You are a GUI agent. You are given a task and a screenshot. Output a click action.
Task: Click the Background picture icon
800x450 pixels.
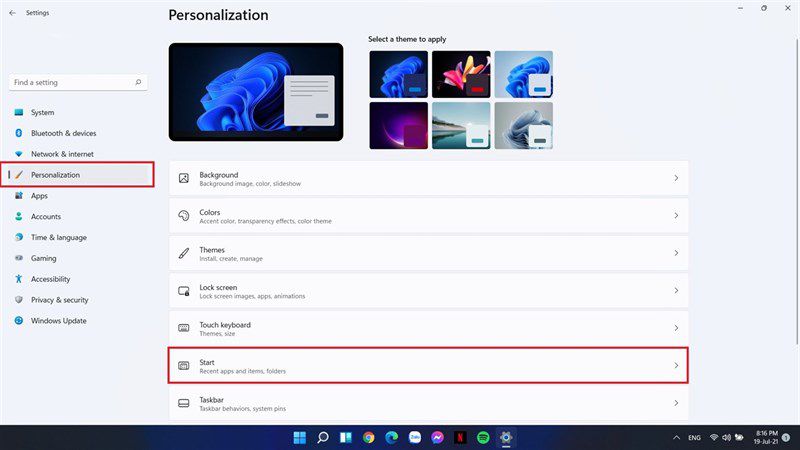[x=184, y=178]
